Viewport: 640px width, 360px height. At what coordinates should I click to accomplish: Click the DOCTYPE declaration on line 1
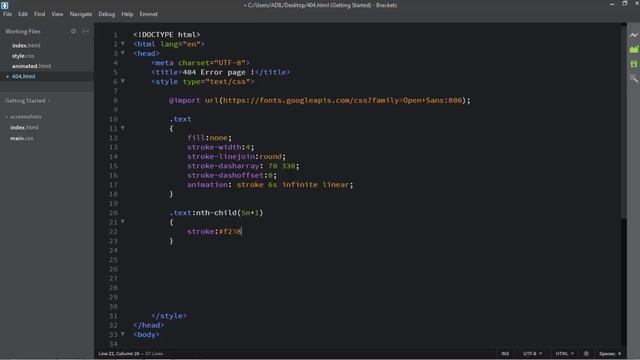(x=167, y=34)
